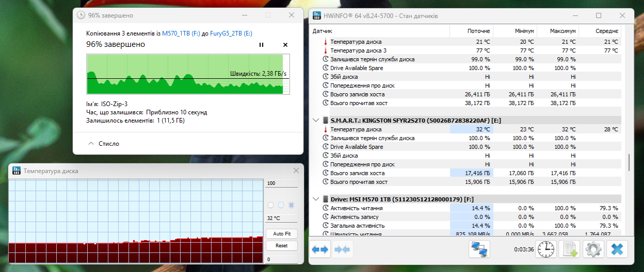Select the 23 °C minimum temperature value
The height and width of the screenshot is (272, 644).
pos(527,129)
